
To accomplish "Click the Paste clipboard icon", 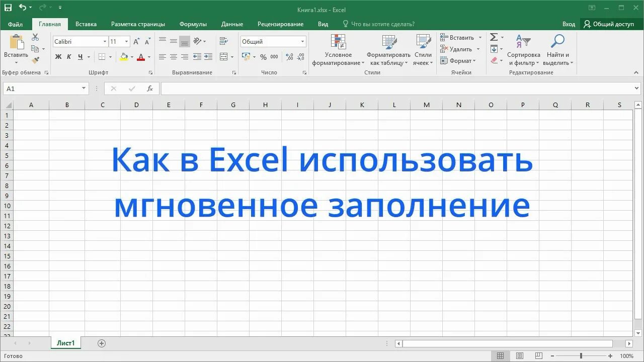I will click(x=16, y=42).
